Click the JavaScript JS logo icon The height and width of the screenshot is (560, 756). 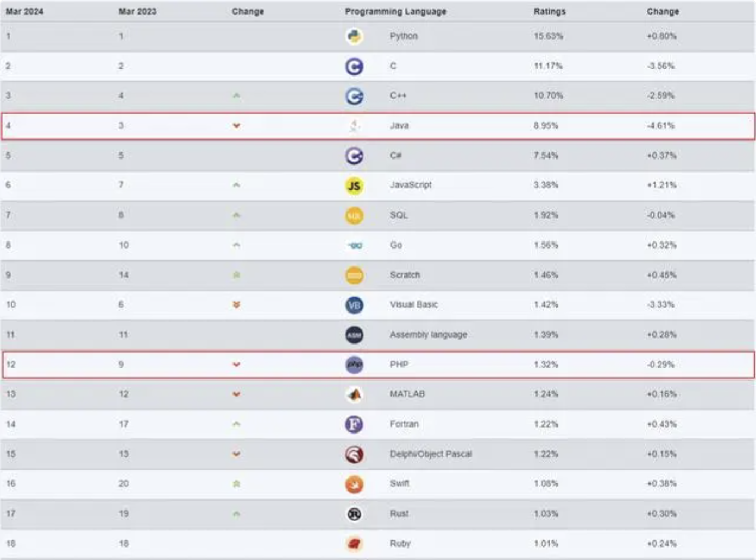pyautogui.click(x=354, y=186)
